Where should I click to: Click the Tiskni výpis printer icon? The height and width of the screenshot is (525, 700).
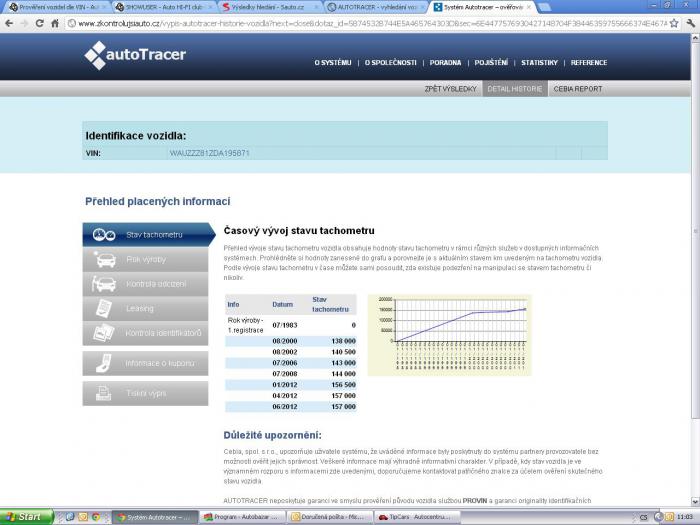105,393
